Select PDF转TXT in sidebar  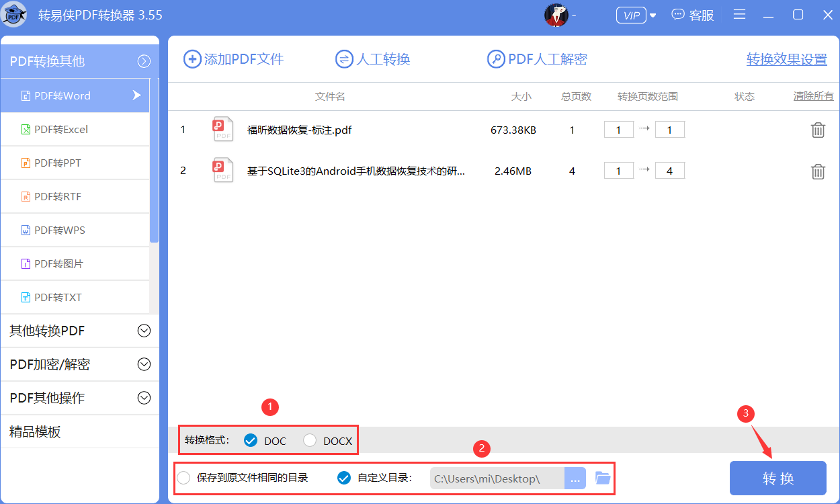click(x=75, y=297)
